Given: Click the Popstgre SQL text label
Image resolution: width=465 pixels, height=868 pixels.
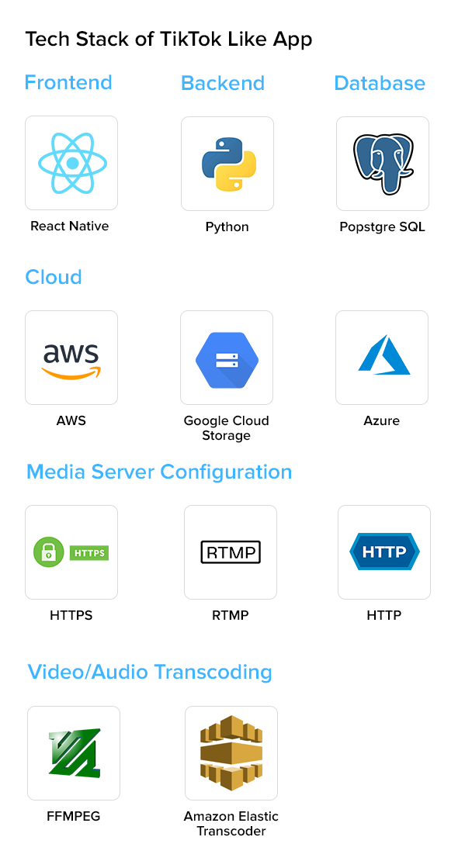Looking at the screenshot, I should point(383,227).
